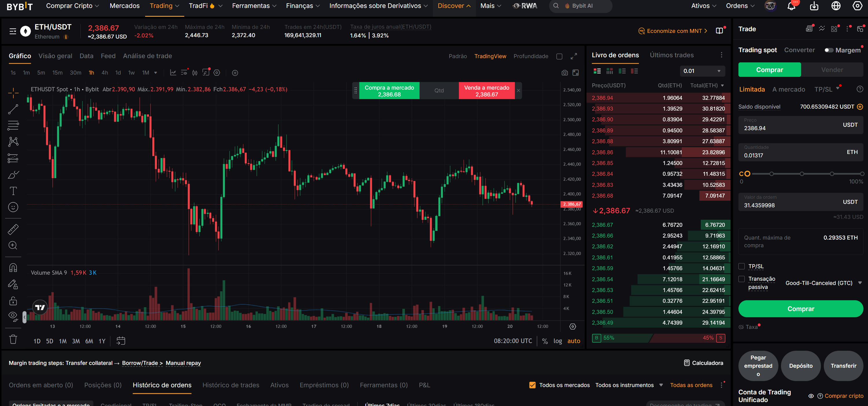Click the quantity percentage slider handle

click(747, 174)
